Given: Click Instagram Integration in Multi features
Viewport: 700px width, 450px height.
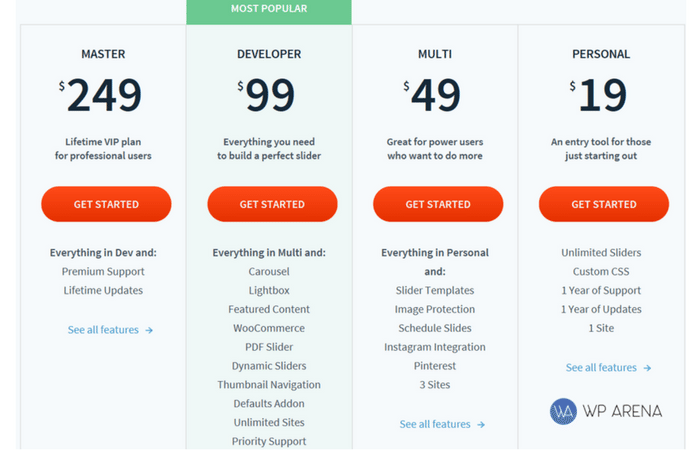Looking at the screenshot, I should point(435,347).
